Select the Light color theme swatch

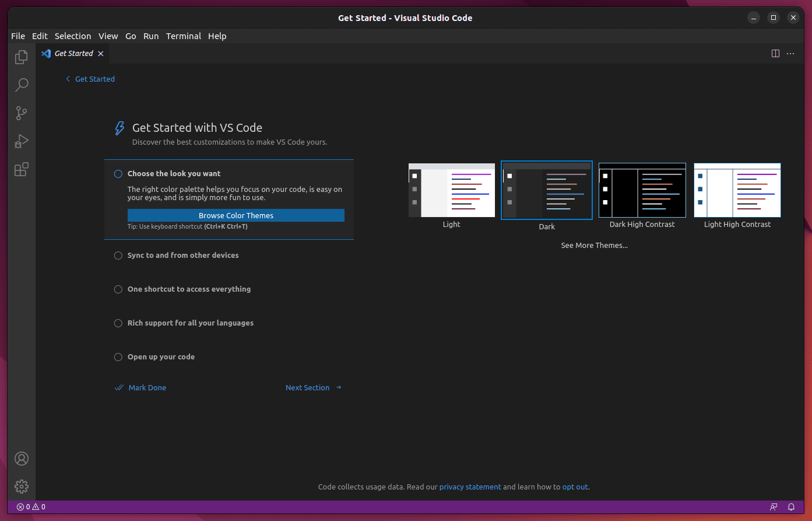[451, 190]
